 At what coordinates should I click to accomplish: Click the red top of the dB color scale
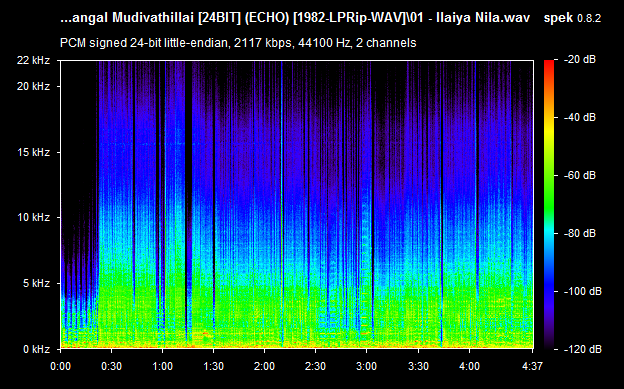[549, 63]
